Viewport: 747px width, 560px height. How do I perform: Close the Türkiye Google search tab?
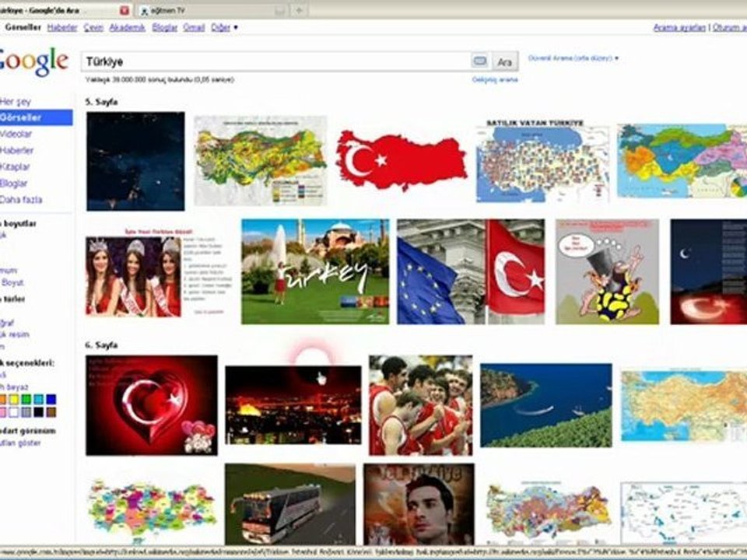124,10
